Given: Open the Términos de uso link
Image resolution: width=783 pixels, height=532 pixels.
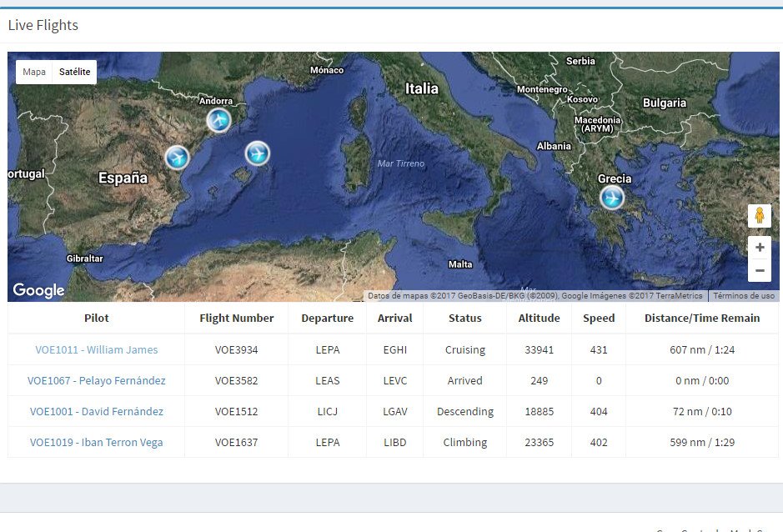Looking at the screenshot, I should (x=744, y=296).
